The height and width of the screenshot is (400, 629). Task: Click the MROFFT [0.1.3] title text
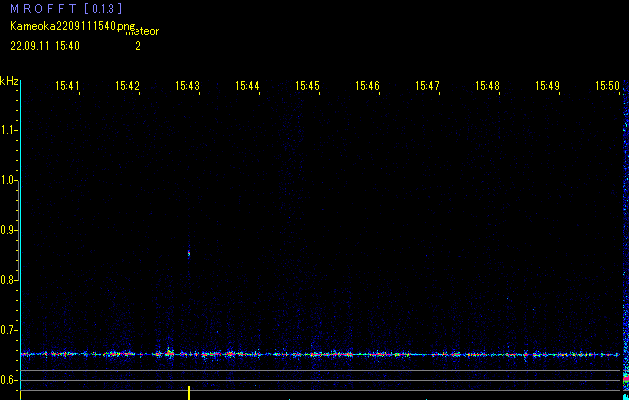pos(66,8)
